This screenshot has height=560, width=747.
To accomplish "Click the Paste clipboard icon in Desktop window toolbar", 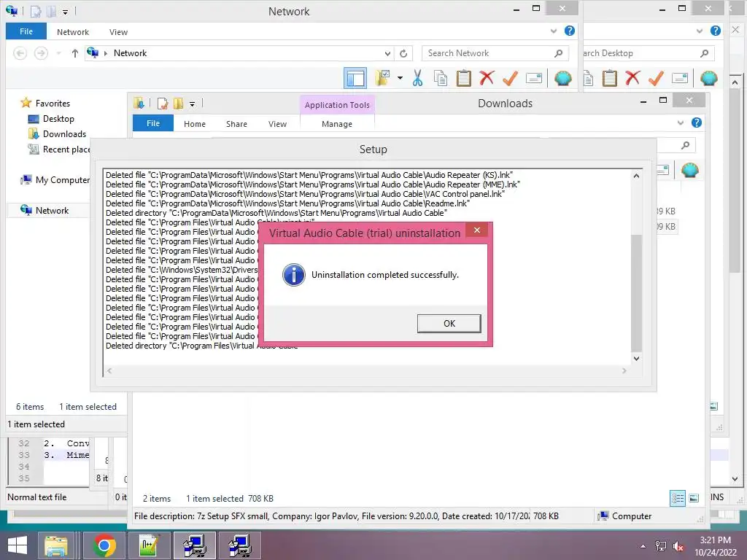I will click(610, 78).
